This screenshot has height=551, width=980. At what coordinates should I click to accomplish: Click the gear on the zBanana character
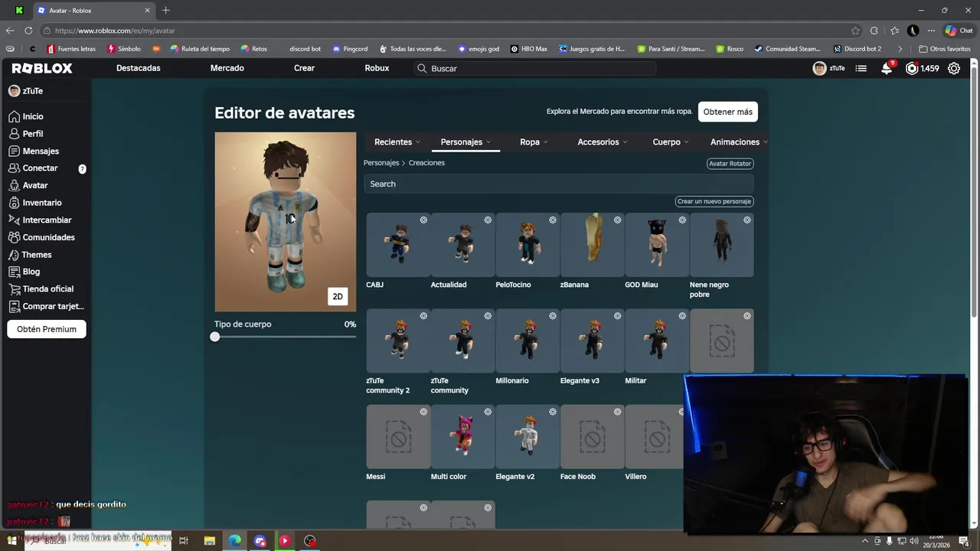[617, 220]
